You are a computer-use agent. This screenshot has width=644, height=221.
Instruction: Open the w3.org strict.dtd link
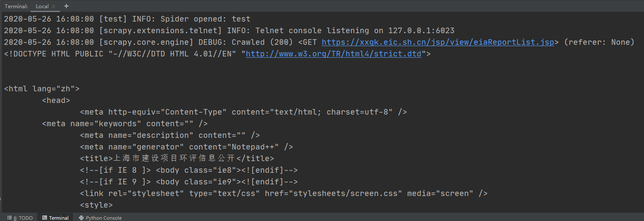333,54
